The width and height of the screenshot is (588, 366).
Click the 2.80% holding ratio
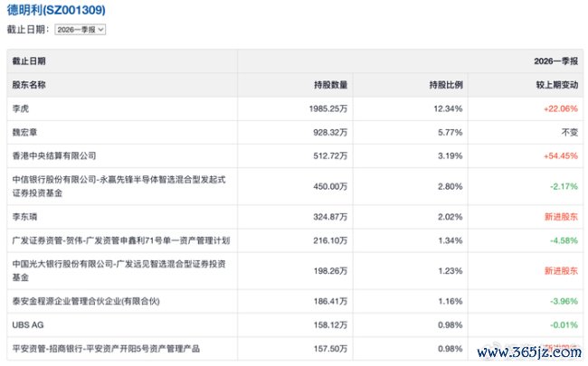click(x=450, y=186)
